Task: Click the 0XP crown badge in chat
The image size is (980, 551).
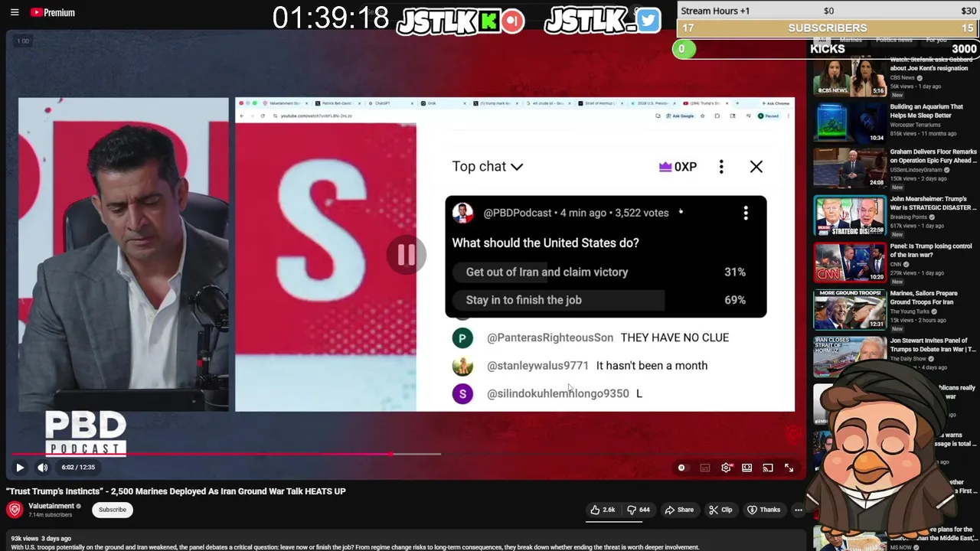Action: 678,167
